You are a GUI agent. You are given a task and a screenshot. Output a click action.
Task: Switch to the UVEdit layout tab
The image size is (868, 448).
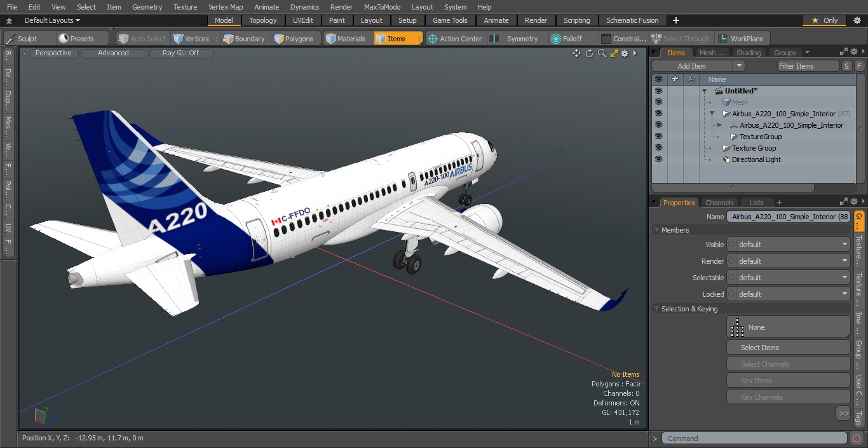pos(302,20)
